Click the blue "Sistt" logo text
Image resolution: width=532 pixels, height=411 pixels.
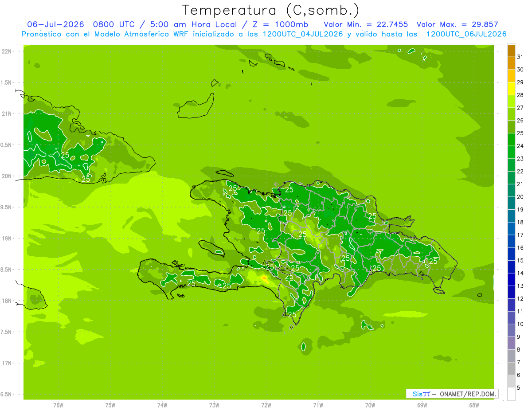coord(421,394)
